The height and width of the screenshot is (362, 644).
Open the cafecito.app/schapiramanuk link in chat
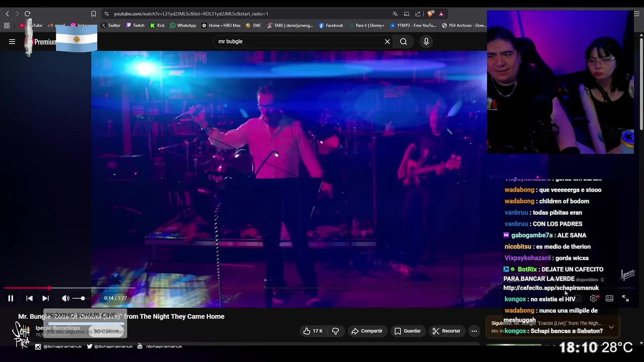coord(551,288)
